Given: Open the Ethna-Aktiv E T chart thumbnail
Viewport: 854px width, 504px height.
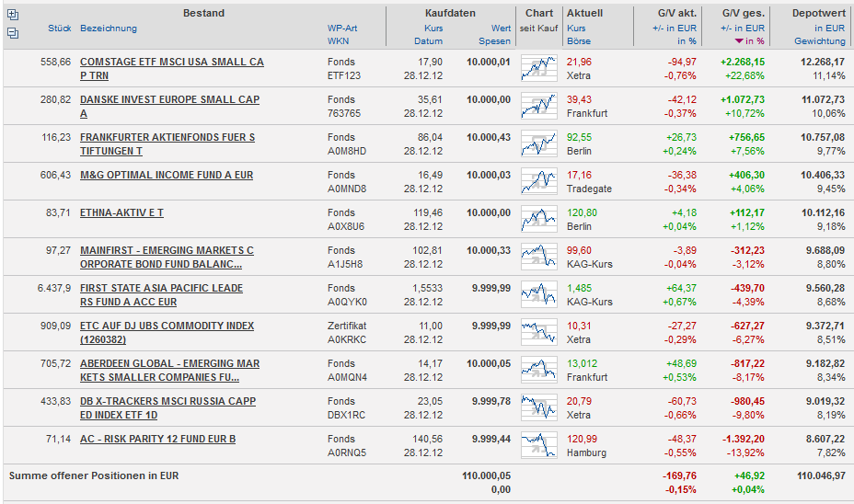Looking at the screenshot, I should [x=538, y=219].
